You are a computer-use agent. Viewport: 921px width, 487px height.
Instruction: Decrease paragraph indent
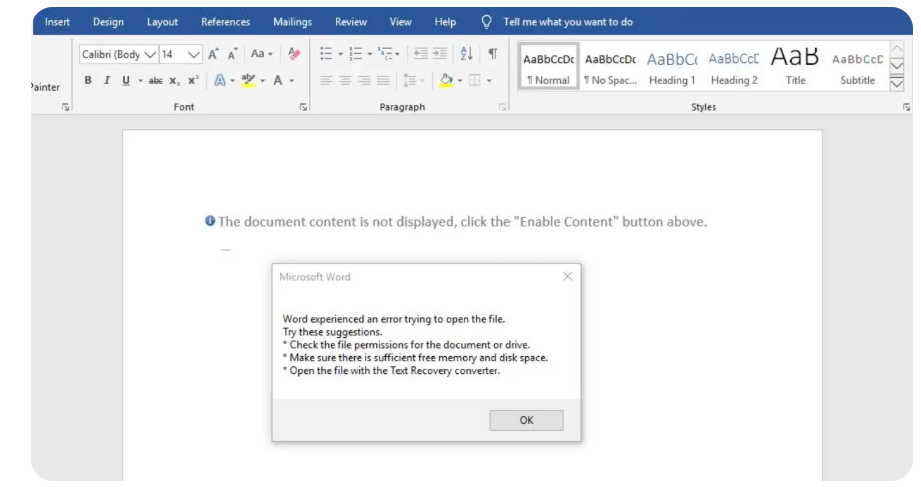[421, 54]
